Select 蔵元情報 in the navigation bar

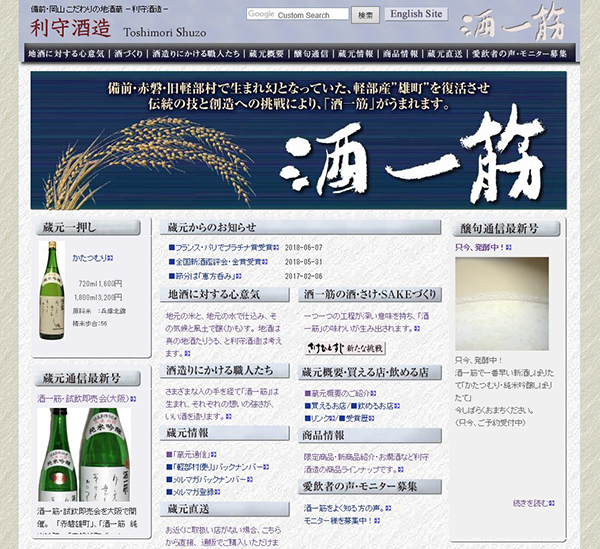coord(355,54)
